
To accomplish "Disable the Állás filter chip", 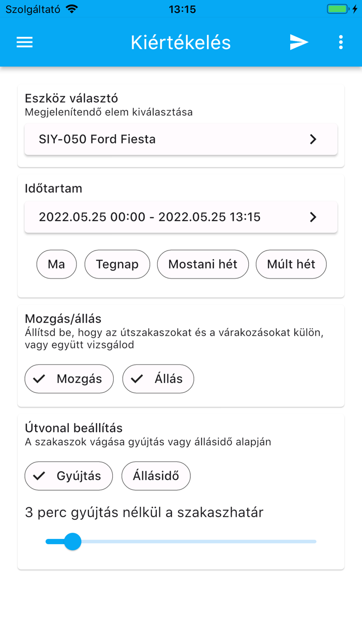I will (158, 378).
